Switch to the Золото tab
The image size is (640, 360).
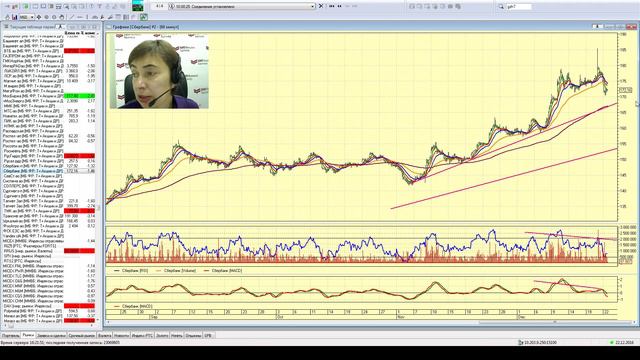tap(162, 336)
